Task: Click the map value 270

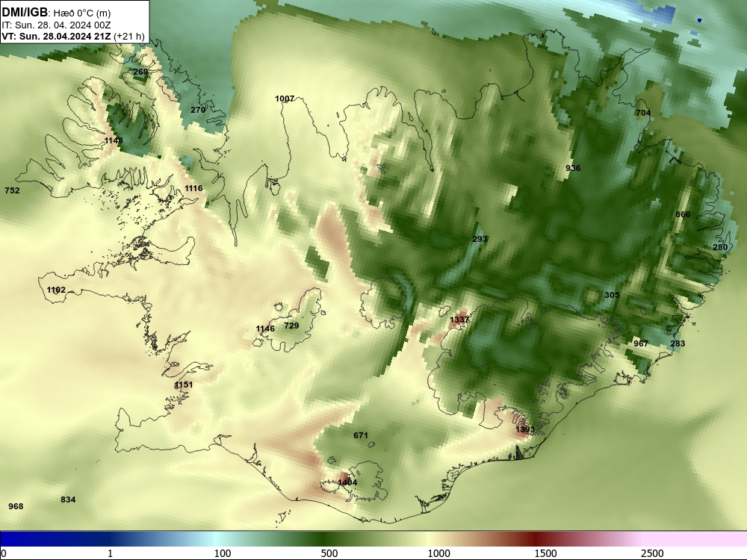Action: coord(198,110)
